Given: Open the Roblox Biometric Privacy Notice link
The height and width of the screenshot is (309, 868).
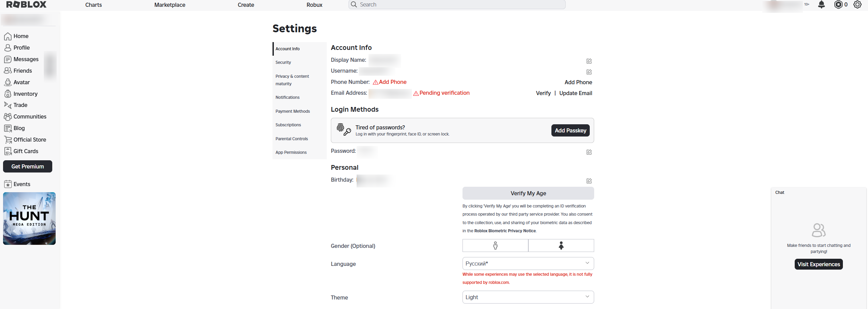Looking at the screenshot, I should pos(505,231).
